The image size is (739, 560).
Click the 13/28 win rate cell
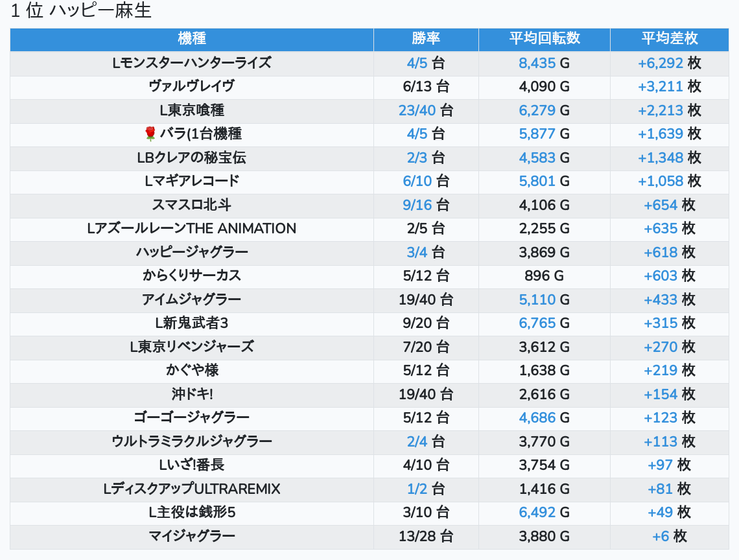pyautogui.click(x=426, y=536)
